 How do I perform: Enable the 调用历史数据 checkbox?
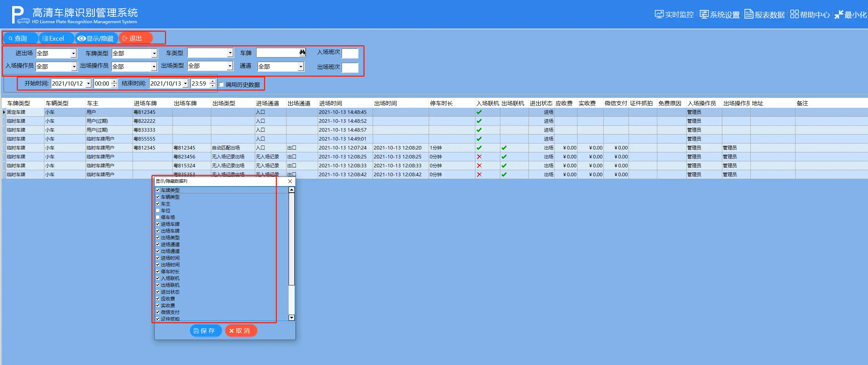(221, 85)
